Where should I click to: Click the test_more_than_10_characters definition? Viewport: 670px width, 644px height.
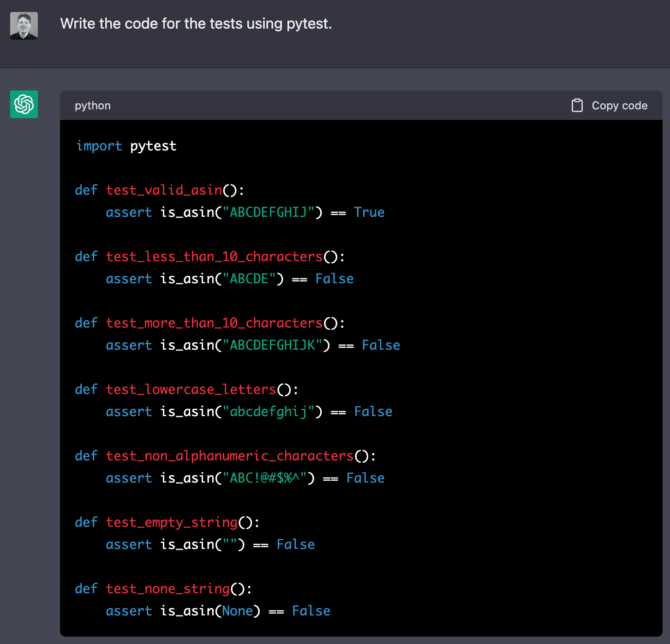pos(215,323)
